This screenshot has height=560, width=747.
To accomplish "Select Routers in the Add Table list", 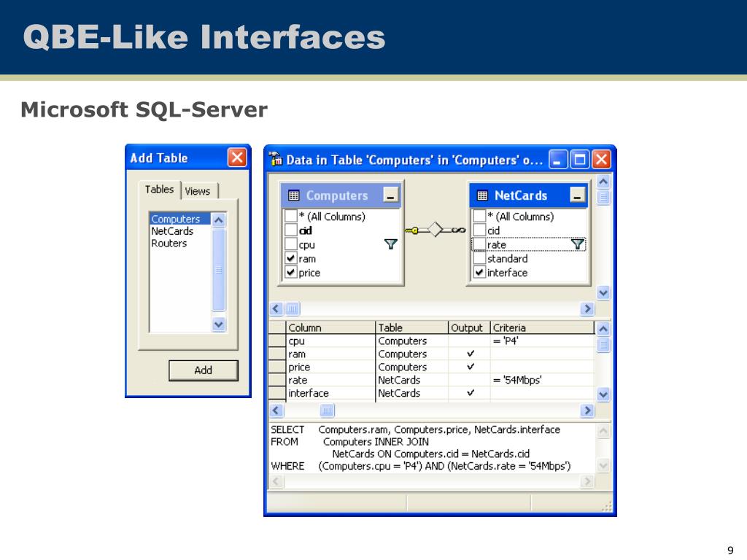I will (169, 244).
